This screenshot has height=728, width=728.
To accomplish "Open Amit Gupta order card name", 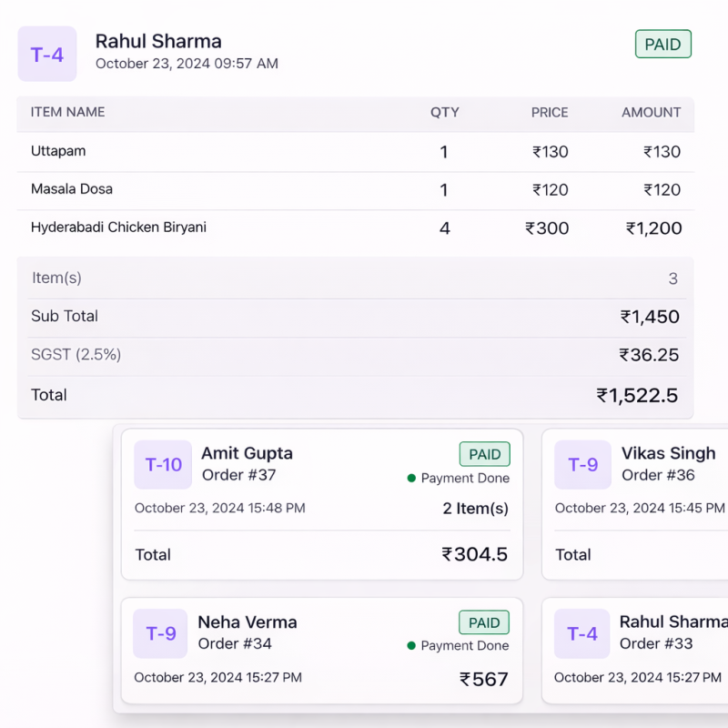I will [x=247, y=453].
